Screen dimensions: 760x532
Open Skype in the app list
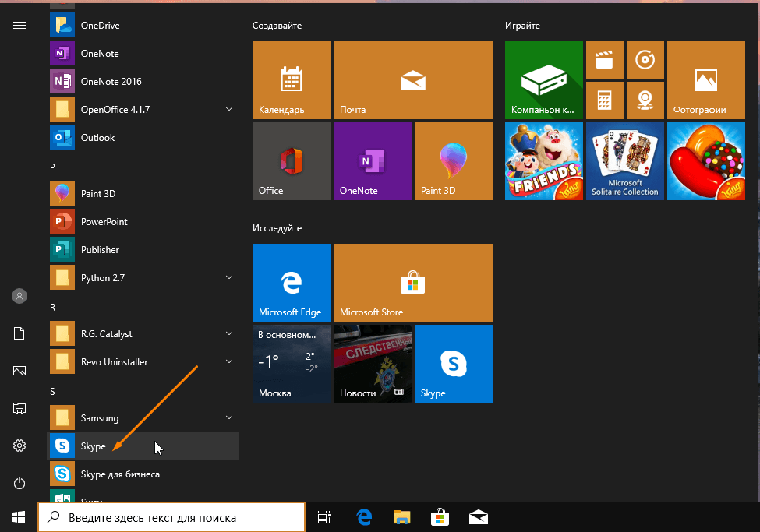(x=143, y=446)
